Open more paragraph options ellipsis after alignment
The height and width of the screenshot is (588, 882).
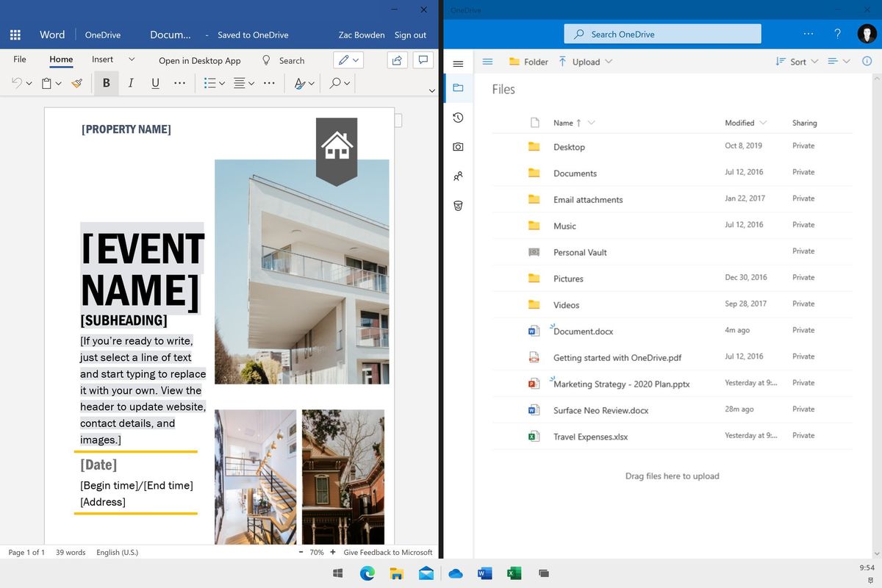coord(269,83)
